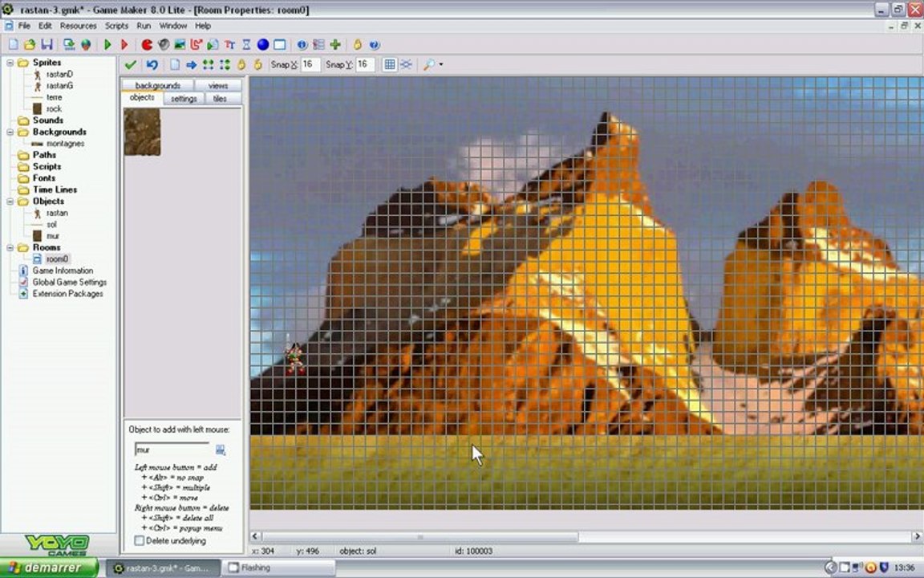Open global game settings toolbar icon
The height and width of the screenshot is (578, 924).
tap(318, 45)
